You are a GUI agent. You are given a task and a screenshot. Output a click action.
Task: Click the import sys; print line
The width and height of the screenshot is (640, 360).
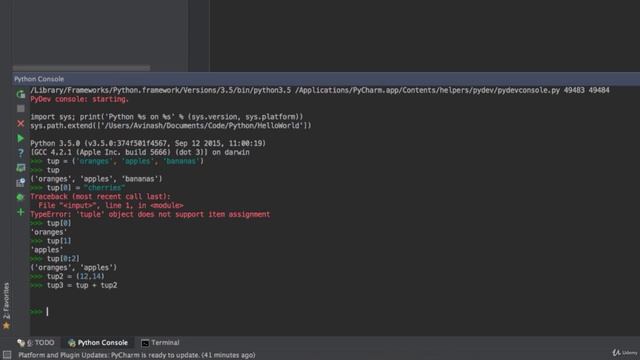(x=167, y=117)
